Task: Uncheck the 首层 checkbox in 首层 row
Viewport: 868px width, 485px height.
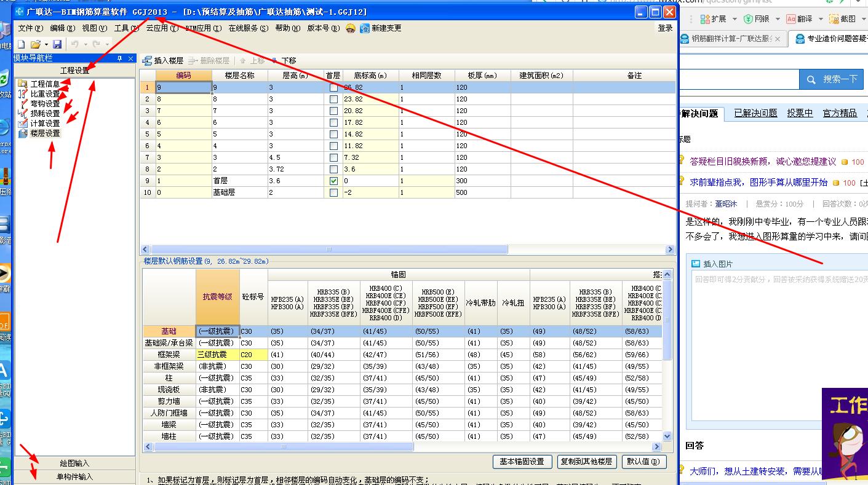Action: (x=333, y=181)
